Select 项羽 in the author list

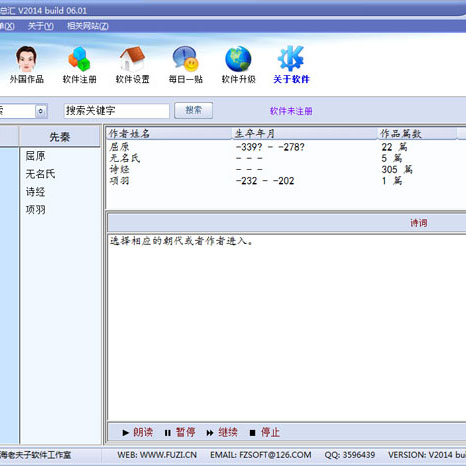tap(35, 210)
